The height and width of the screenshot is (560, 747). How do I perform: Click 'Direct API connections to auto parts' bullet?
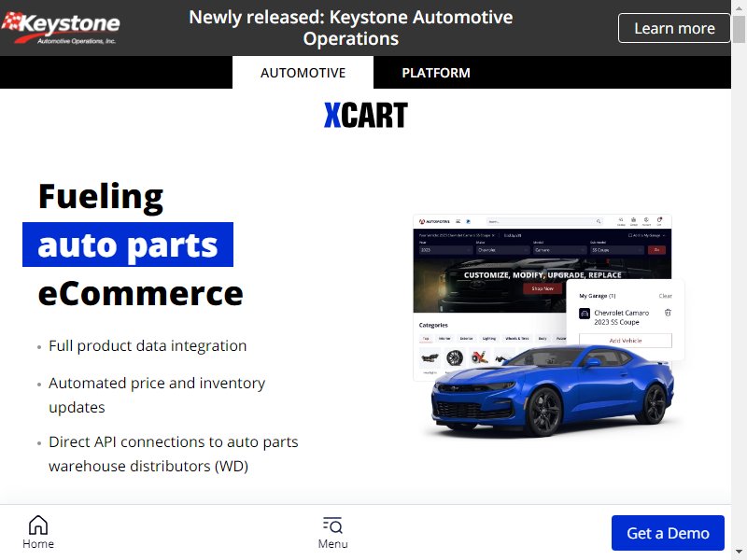point(174,454)
